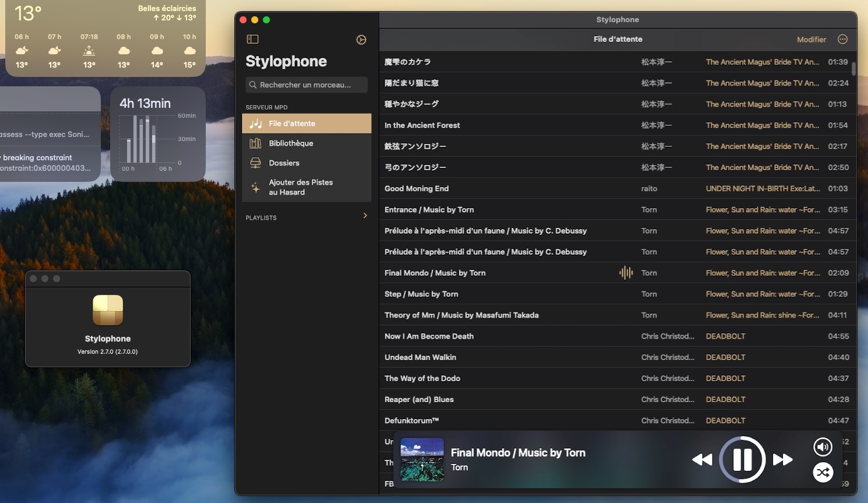This screenshot has height=503, width=868.
Task: Click artist "raito" in the queue
Action: tap(649, 189)
